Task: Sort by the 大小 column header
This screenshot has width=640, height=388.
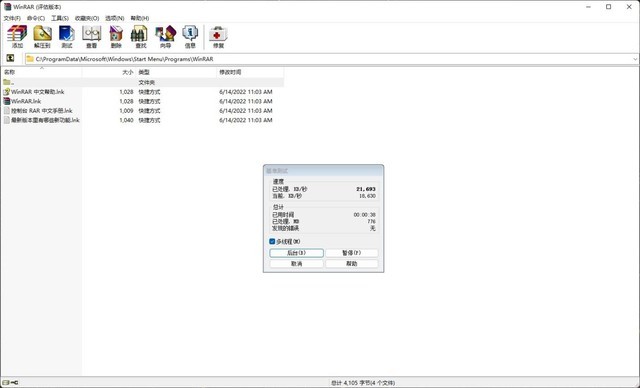Action: pyautogui.click(x=109, y=72)
